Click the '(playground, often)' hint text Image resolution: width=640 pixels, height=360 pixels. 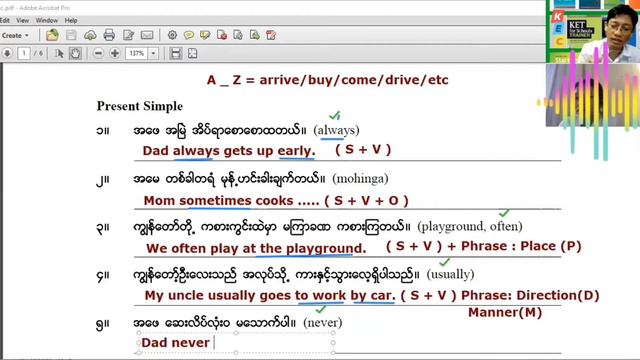[470, 226]
